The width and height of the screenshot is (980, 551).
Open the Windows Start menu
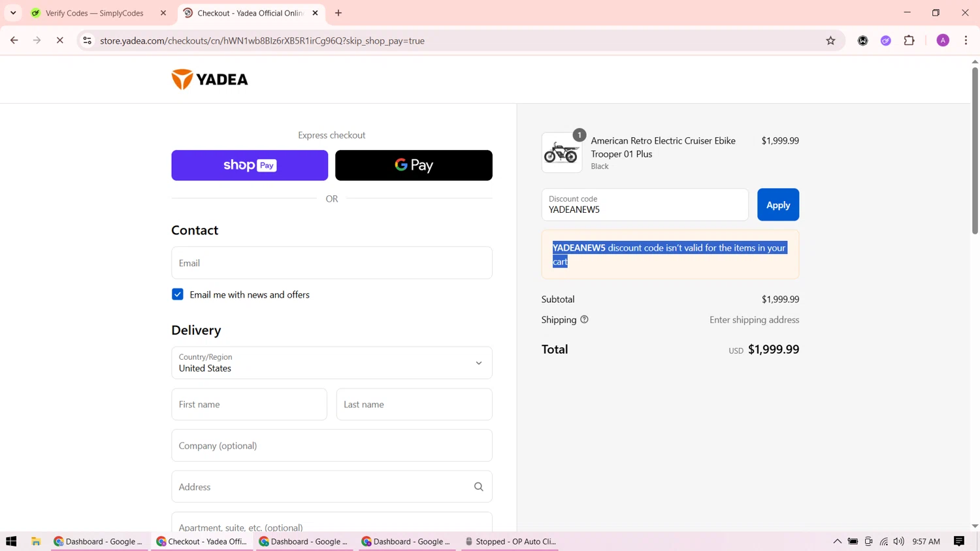click(11, 541)
